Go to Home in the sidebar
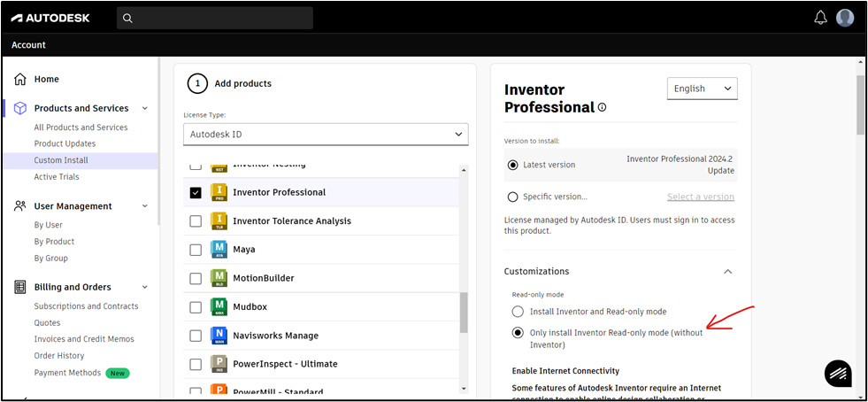Viewport: 868px width, 402px height. 46,79
